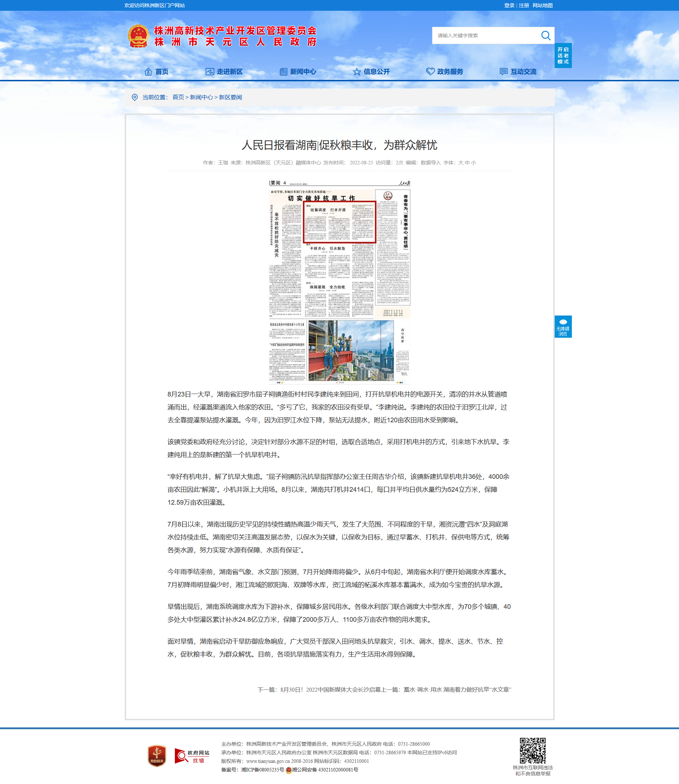
Task: Click the search magnifier icon
Action: 546,35
